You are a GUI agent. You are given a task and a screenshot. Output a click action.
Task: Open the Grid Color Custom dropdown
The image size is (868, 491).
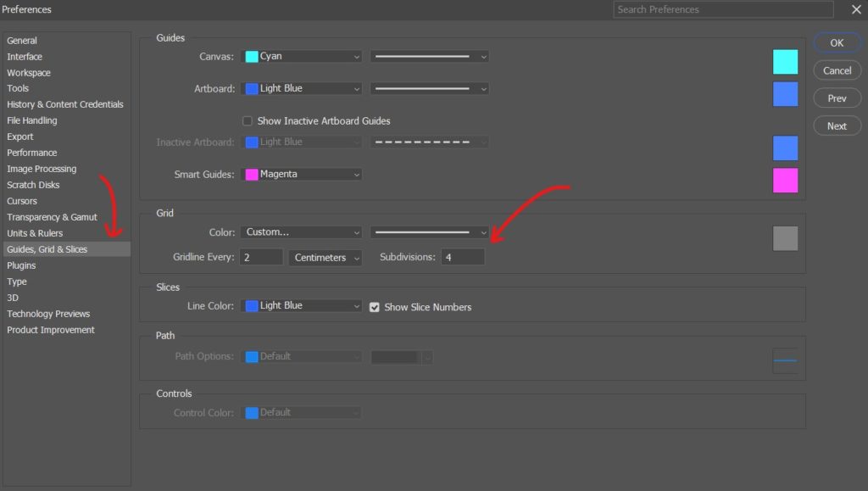coord(302,232)
